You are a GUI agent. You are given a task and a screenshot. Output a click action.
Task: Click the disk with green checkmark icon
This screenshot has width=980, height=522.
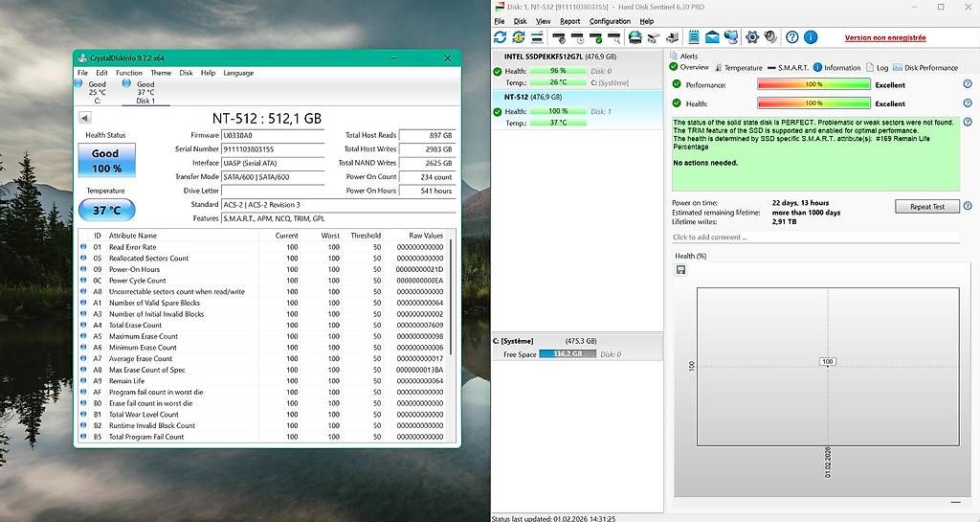595,38
